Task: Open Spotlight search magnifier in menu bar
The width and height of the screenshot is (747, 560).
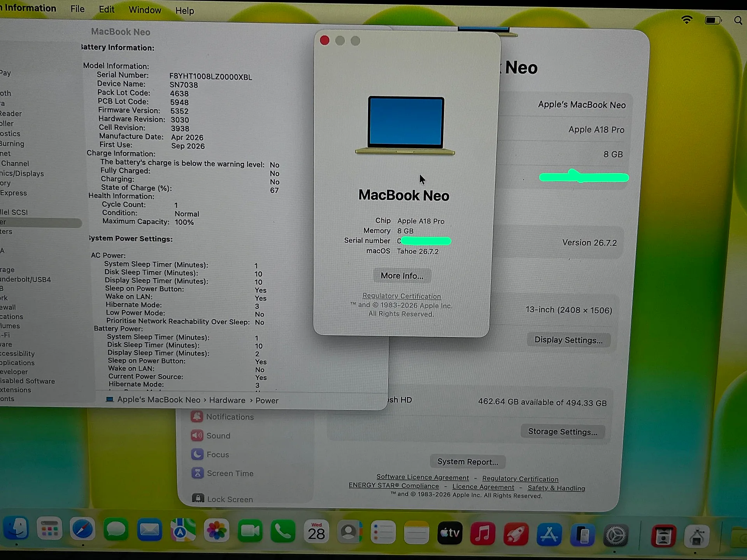Action: tap(738, 21)
